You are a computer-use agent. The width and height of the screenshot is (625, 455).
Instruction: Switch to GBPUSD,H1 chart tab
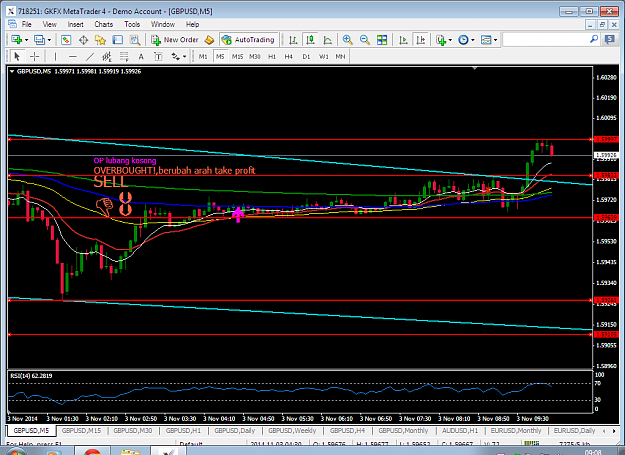pos(183,431)
